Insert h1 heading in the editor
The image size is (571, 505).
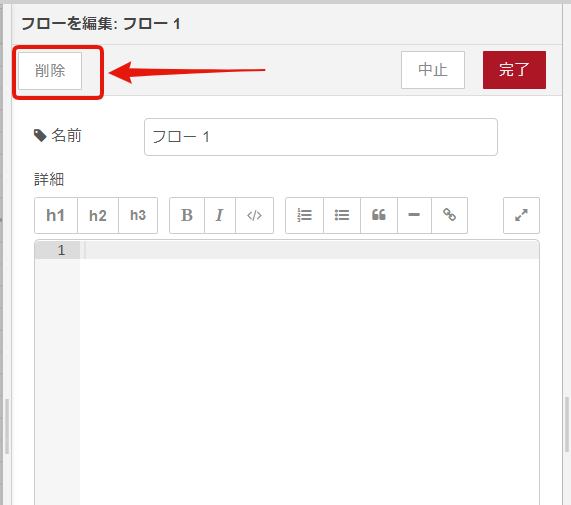tap(56, 215)
